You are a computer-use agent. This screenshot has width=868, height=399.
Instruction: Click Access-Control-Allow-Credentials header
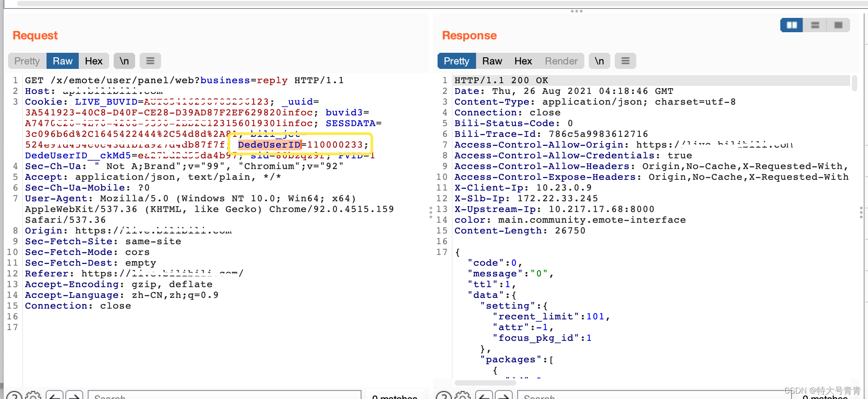click(573, 155)
